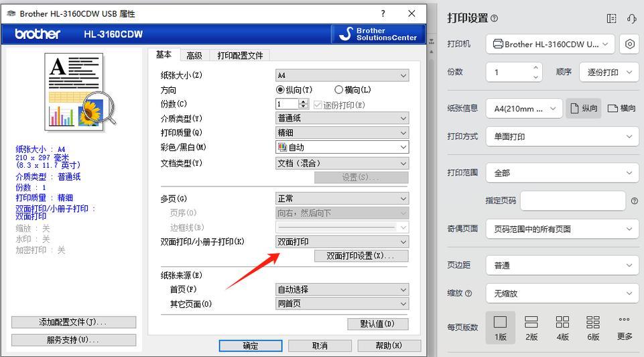Open 缩放 无缩放 dropdown
The image size is (644, 357).
562,293
